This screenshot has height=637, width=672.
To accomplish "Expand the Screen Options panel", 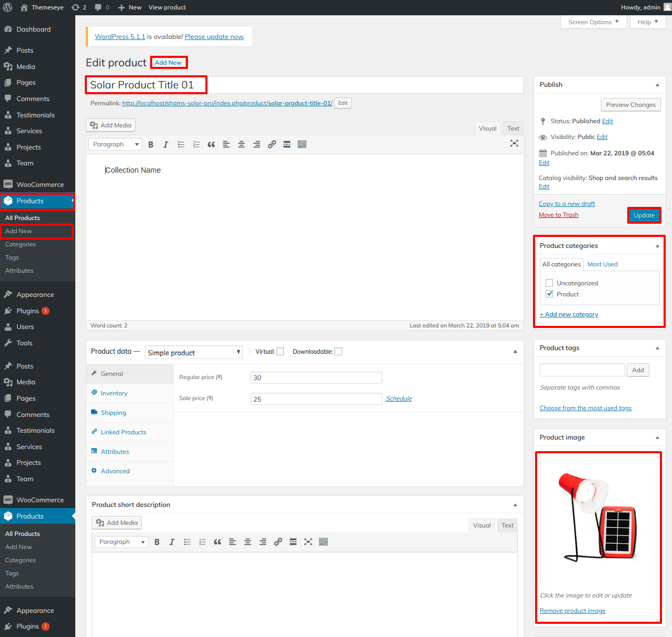I will coord(593,22).
